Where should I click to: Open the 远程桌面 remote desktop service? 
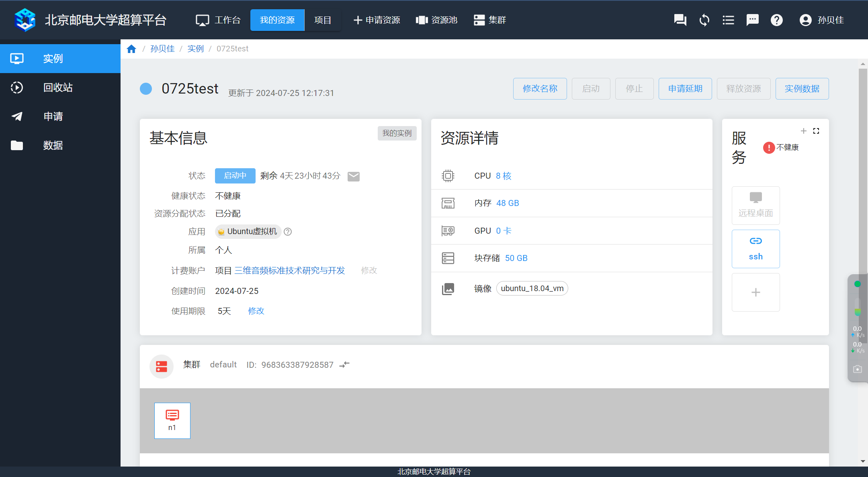[755, 206]
